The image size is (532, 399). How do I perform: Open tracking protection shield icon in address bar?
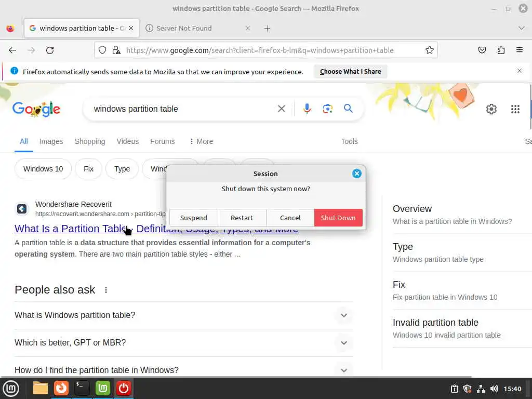(x=102, y=50)
